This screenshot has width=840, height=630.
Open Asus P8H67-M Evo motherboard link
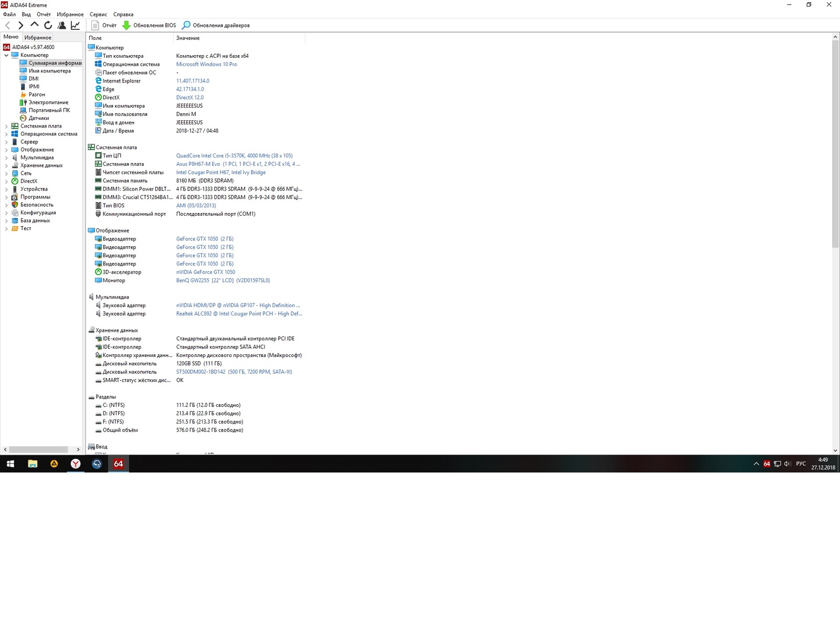tap(238, 164)
